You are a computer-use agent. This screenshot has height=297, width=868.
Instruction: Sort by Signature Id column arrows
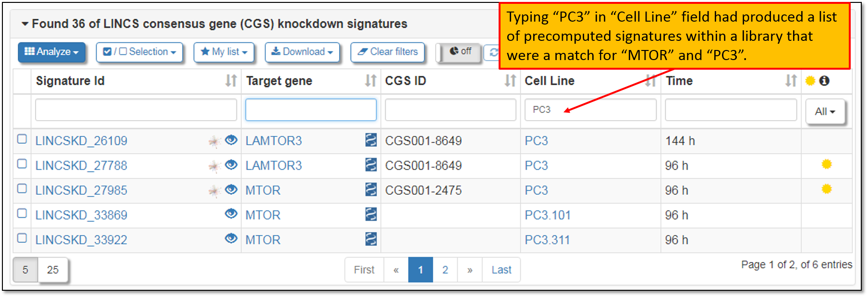tap(231, 81)
